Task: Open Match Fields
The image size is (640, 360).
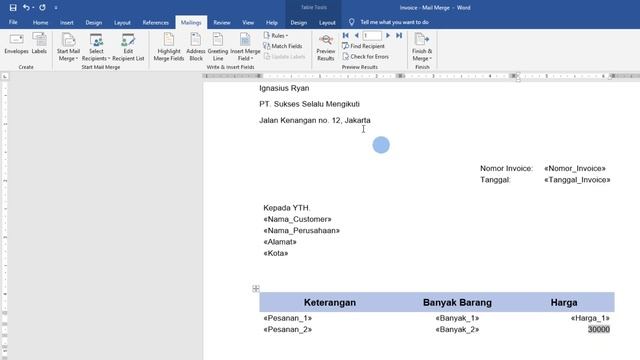Action: pyautogui.click(x=282, y=46)
